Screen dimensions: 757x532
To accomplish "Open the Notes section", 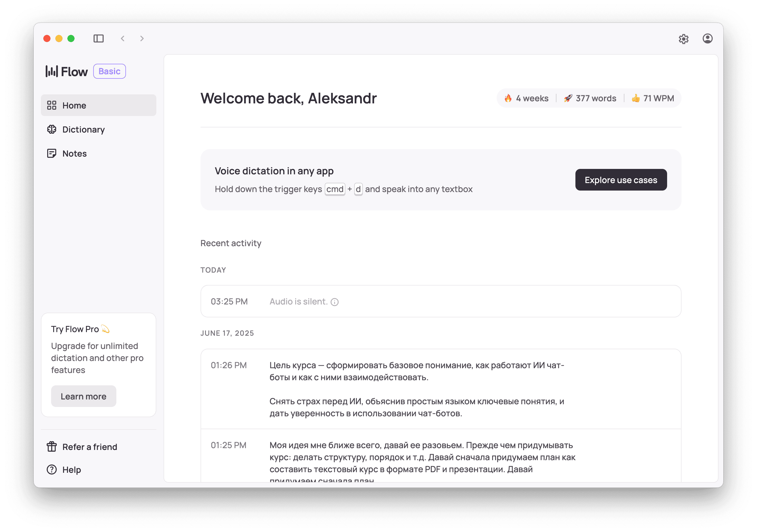I will (74, 154).
